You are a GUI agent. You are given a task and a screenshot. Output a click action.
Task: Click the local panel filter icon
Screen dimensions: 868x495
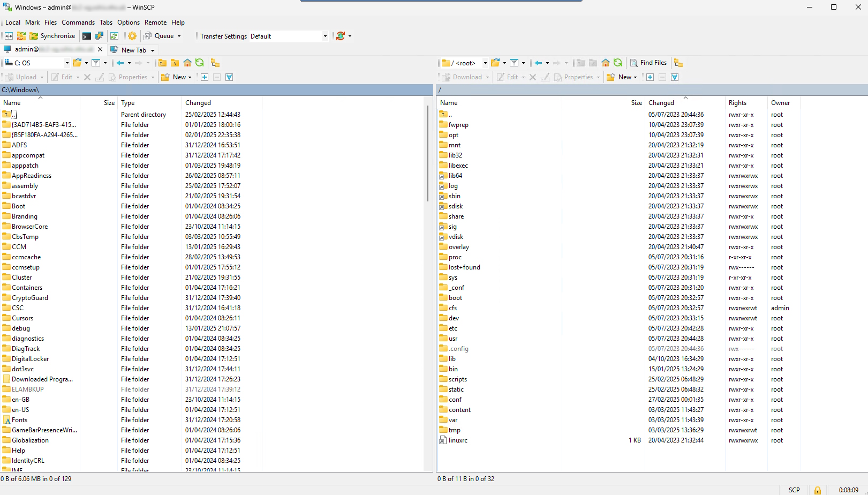(96, 63)
